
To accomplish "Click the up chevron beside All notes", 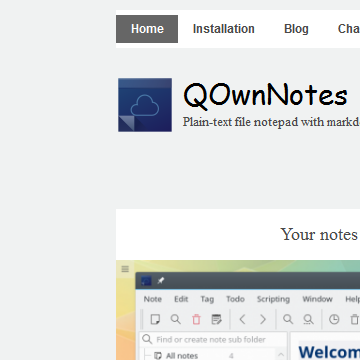I will 281,355.
